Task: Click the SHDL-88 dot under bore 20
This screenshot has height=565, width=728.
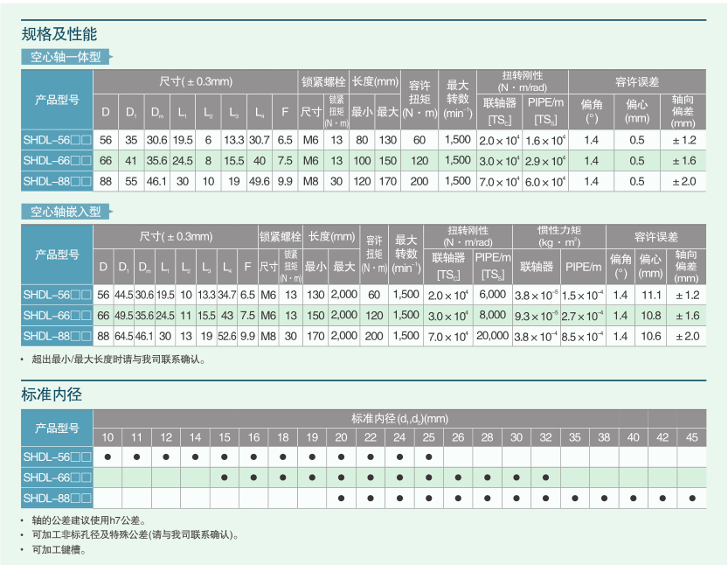Action: (341, 499)
